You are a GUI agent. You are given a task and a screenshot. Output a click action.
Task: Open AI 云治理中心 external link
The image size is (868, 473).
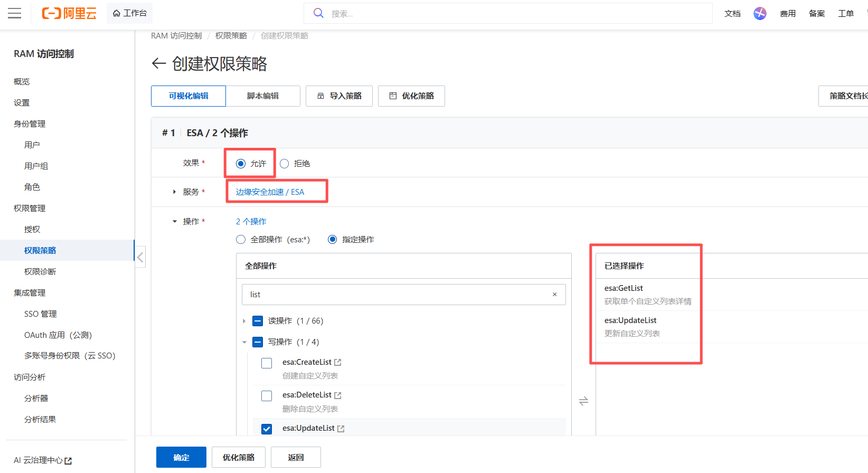pyautogui.click(x=43, y=460)
